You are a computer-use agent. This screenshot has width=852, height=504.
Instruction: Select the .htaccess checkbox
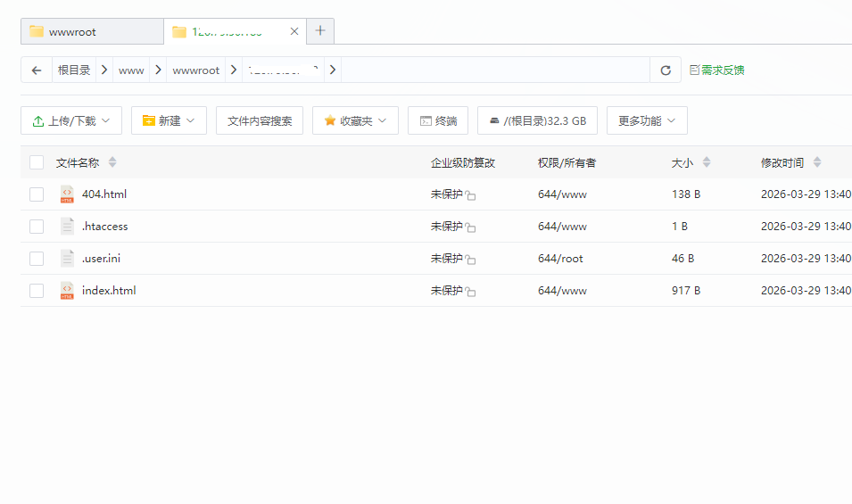[x=37, y=227]
